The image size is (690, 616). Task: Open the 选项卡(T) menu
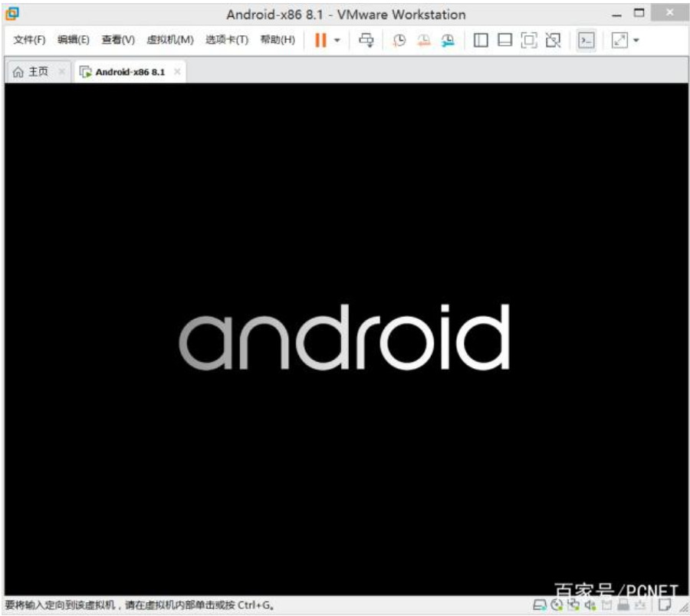[x=227, y=40]
